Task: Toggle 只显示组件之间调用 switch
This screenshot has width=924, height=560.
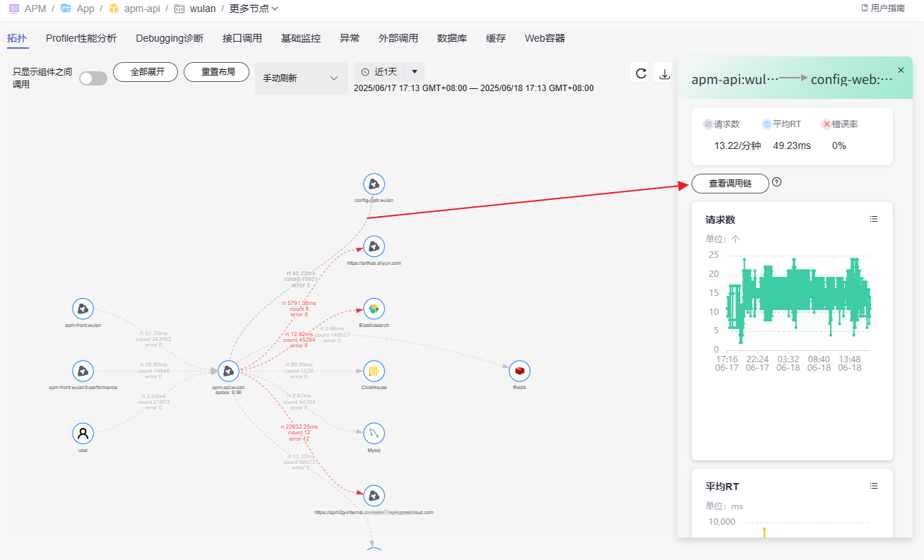Action: click(93, 78)
